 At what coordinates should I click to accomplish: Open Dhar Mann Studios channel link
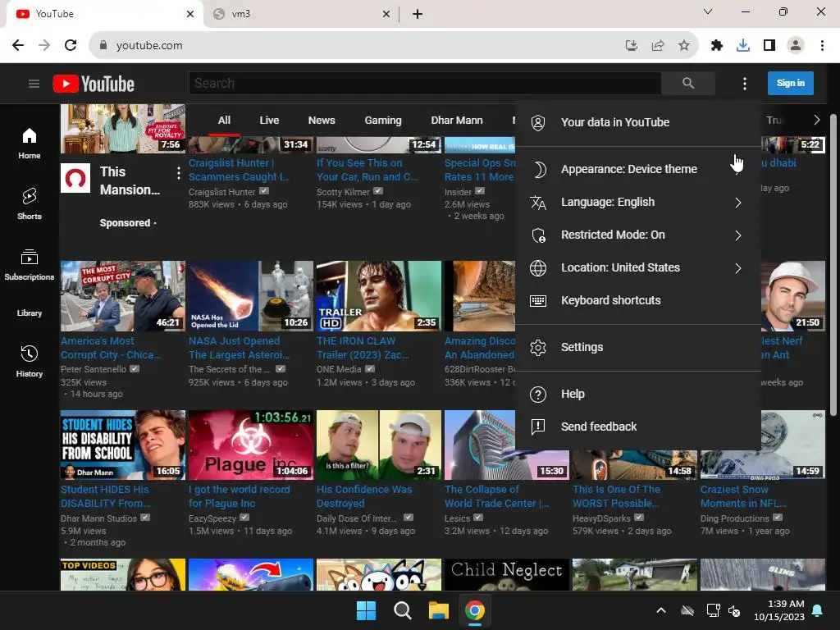(98, 518)
